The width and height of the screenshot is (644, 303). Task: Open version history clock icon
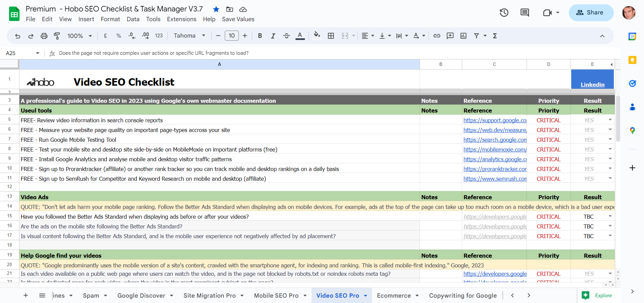coord(504,13)
